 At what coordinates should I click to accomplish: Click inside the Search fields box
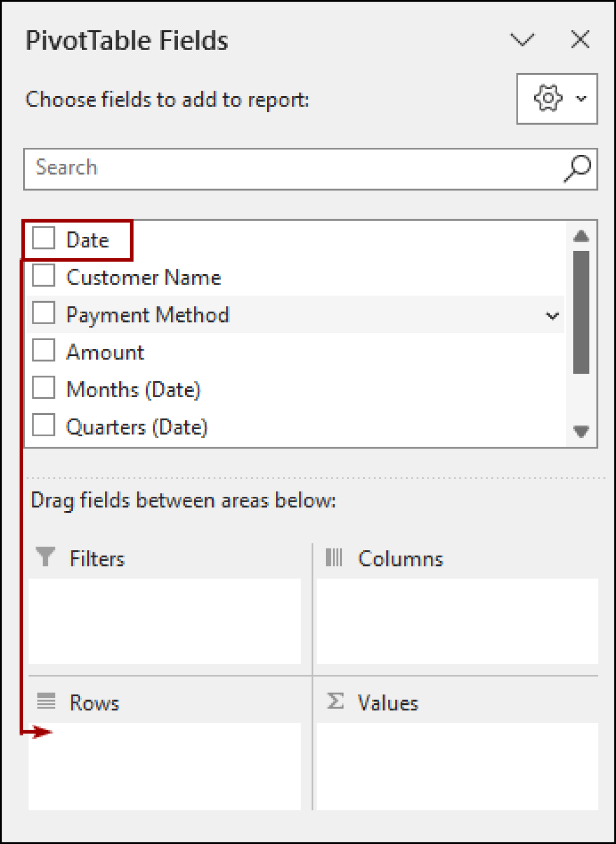tap(220, 168)
